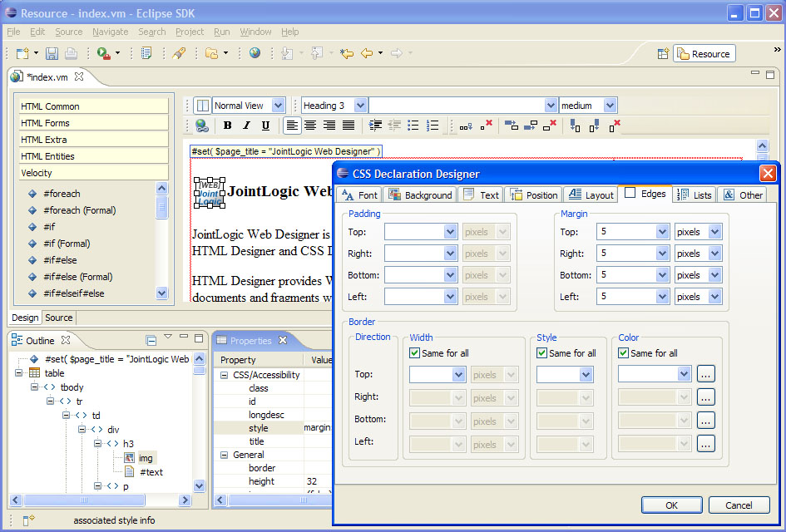Click the browse button for Top border color

click(705, 374)
